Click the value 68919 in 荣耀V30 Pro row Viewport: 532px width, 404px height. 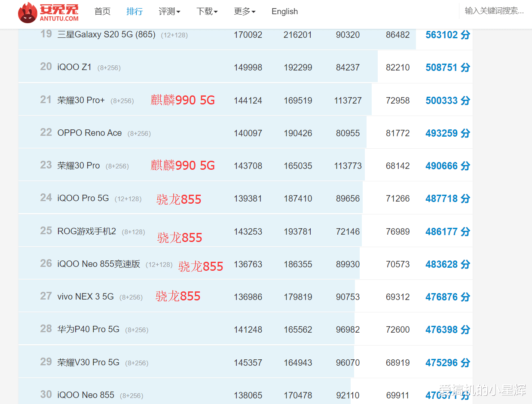coord(398,363)
